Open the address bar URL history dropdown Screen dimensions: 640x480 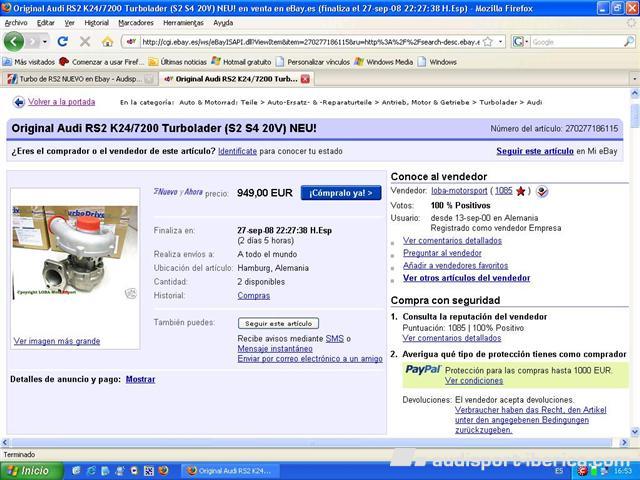click(500, 42)
